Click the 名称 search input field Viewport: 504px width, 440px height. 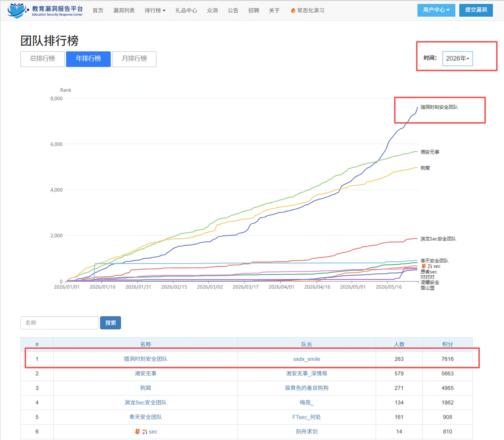pyautogui.click(x=59, y=323)
